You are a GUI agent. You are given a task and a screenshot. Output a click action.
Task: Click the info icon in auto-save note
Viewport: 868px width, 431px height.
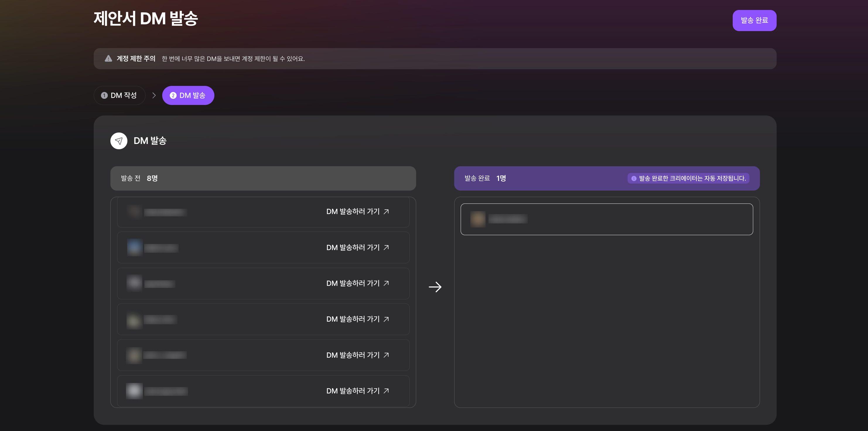(x=633, y=178)
